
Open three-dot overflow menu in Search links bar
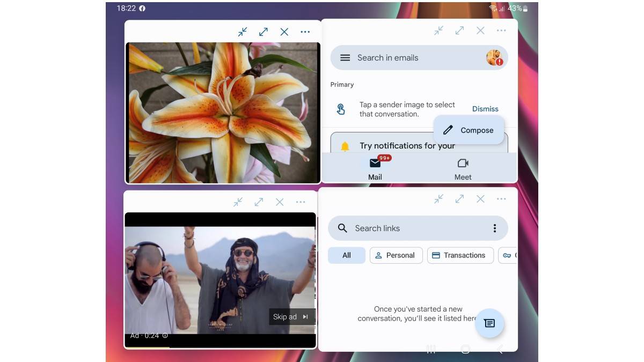(x=494, y=228)
